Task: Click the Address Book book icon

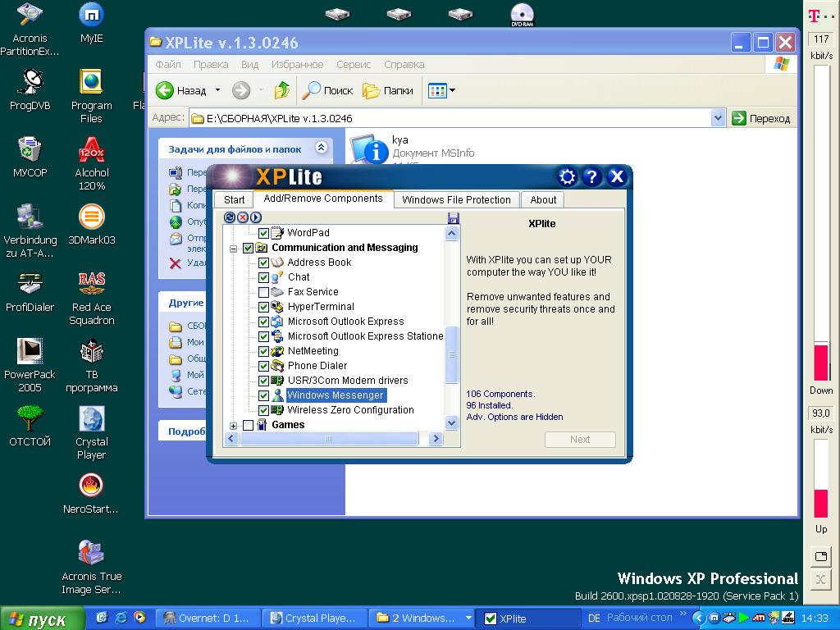Action: [277, 262]
